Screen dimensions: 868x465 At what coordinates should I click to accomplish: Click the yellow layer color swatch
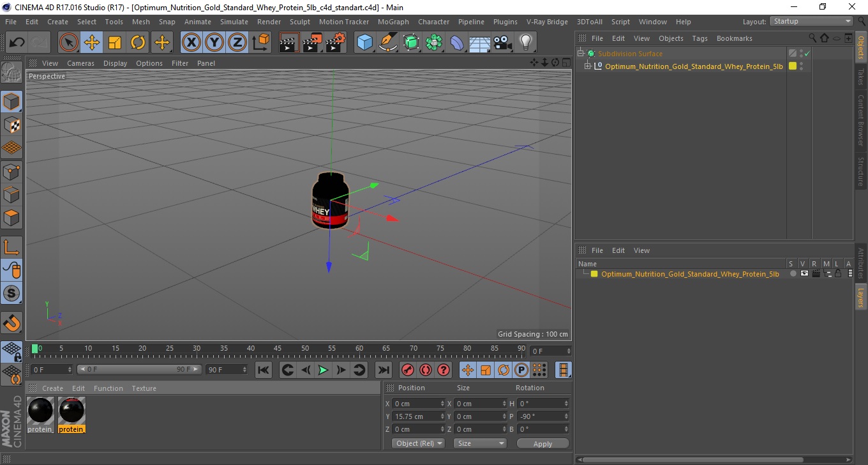(594, 274)
